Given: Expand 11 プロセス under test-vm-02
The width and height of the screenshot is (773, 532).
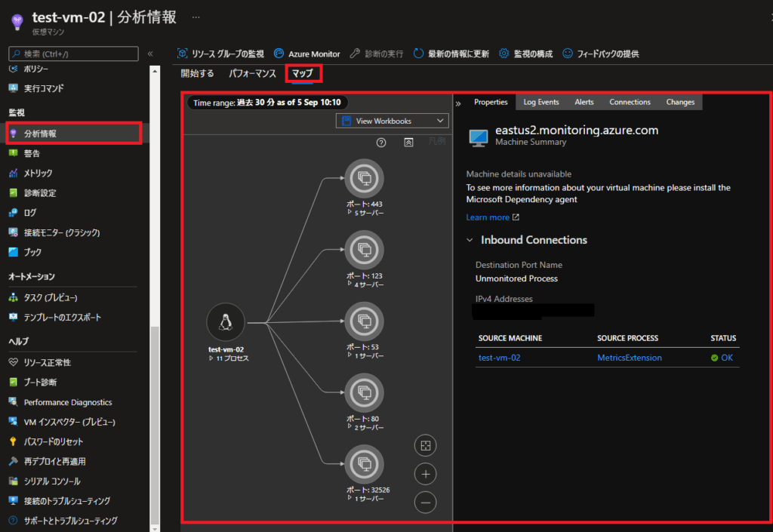Looking at the screenshot, I should [x=225, y=358].
